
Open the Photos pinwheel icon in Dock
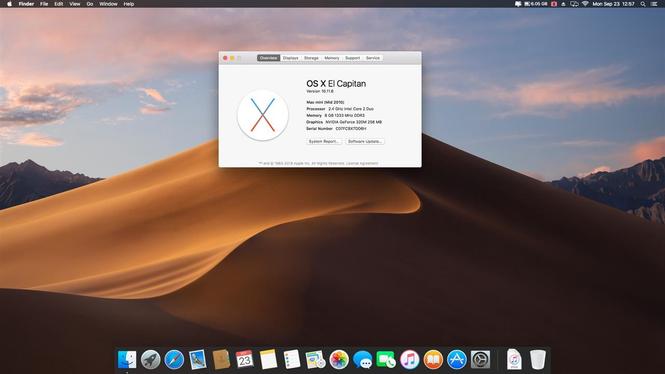[339, 360]
